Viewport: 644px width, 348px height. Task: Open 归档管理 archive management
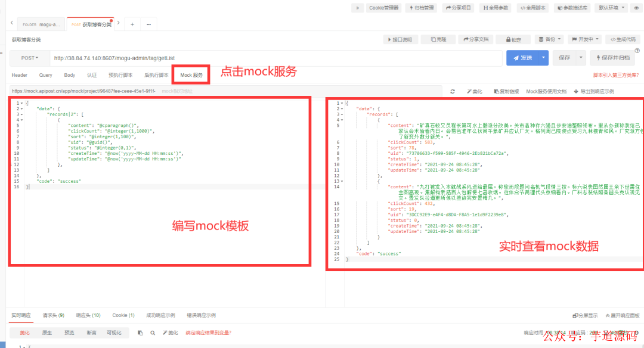coord(422,8)
